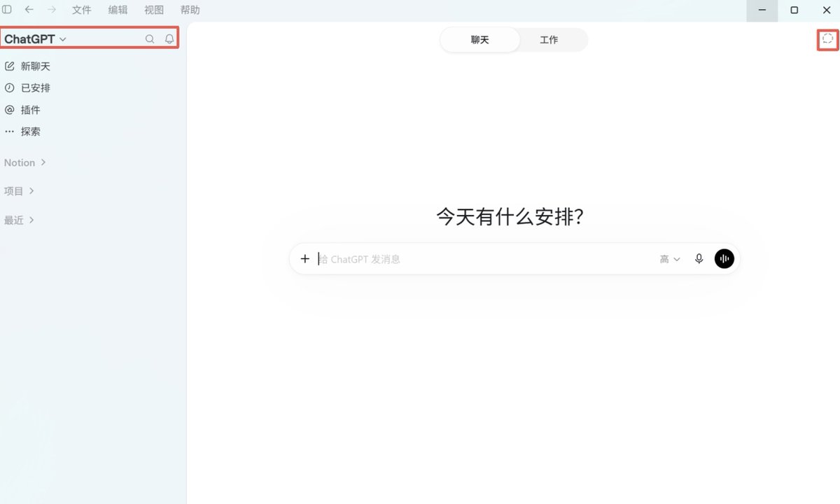Click the search magnifier icon in sidebar
The width and height of the screenshot is (840, 504).
[149, 39]
